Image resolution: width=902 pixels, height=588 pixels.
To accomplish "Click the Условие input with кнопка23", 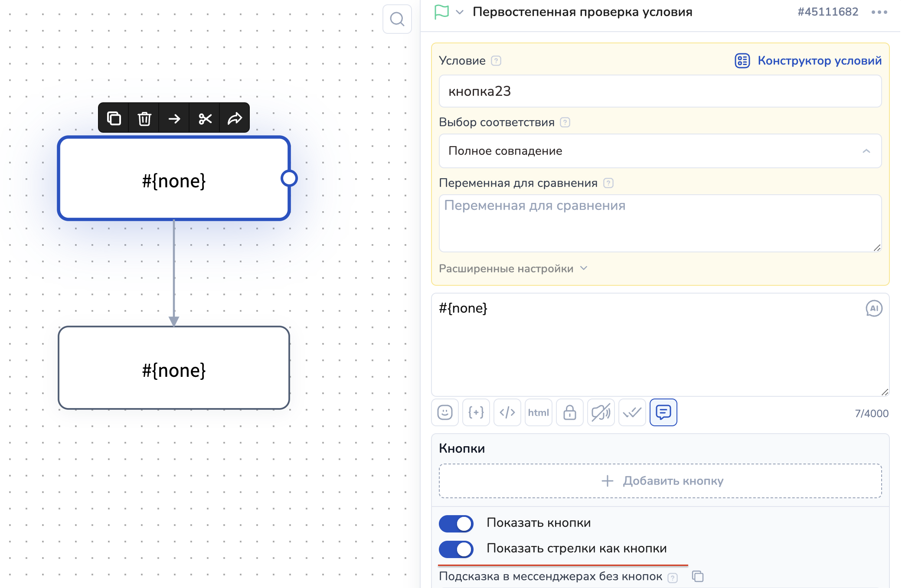I will pos(660,91).
